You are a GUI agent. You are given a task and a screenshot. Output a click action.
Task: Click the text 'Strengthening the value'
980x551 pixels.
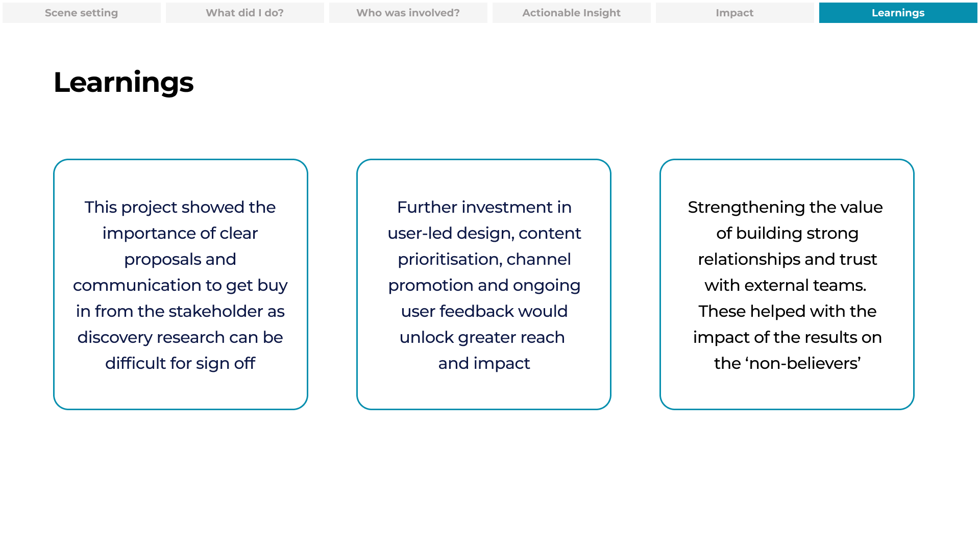point(786,207)
